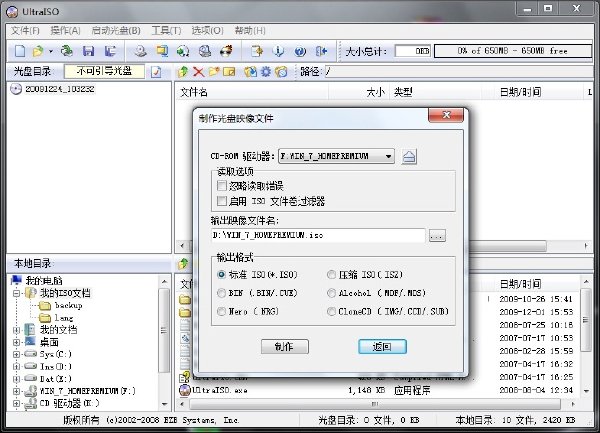Screen dimensions: 600x433
Task: Open the 启动光盘(B) menu
Action: (x=116, y=31)
